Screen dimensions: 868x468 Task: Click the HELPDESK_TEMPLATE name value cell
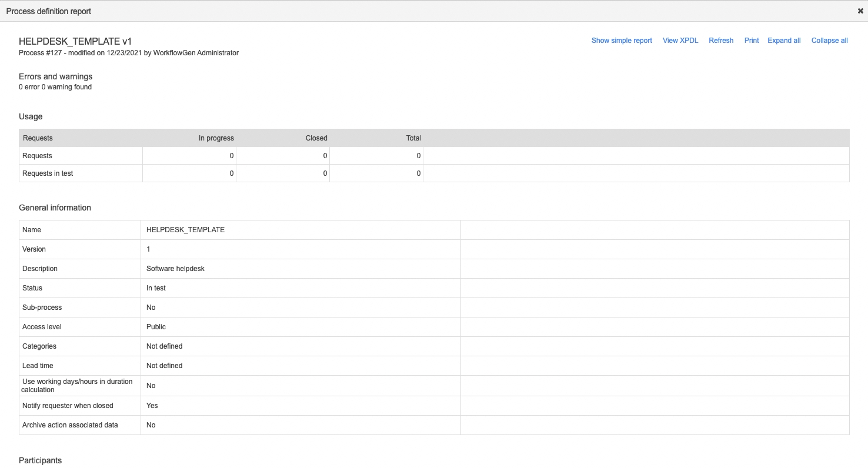tap(185, 230)
